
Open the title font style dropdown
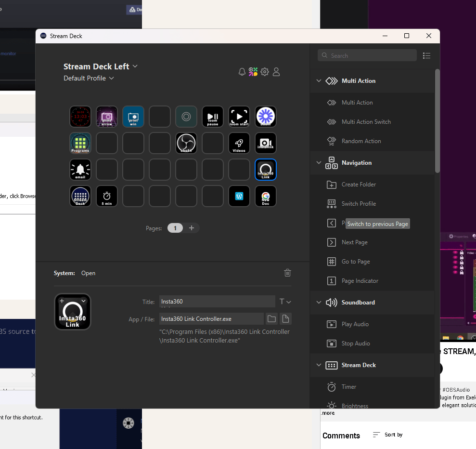pos(285,302)
